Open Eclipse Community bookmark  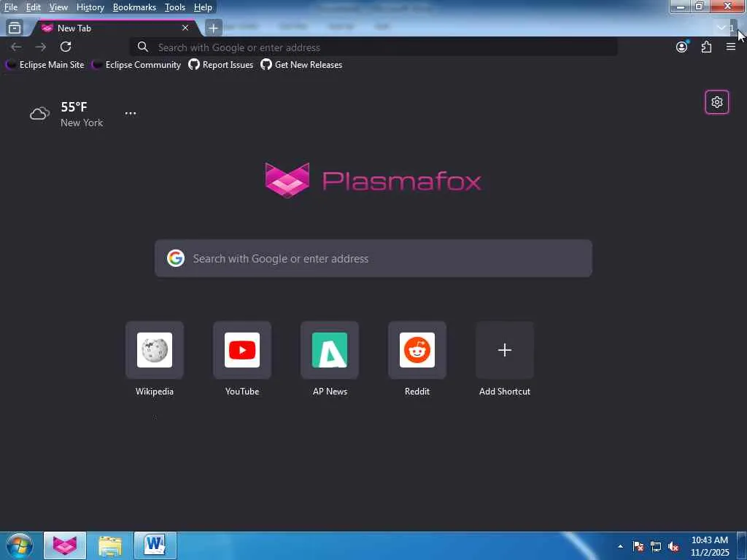click(x=136, y=65)
